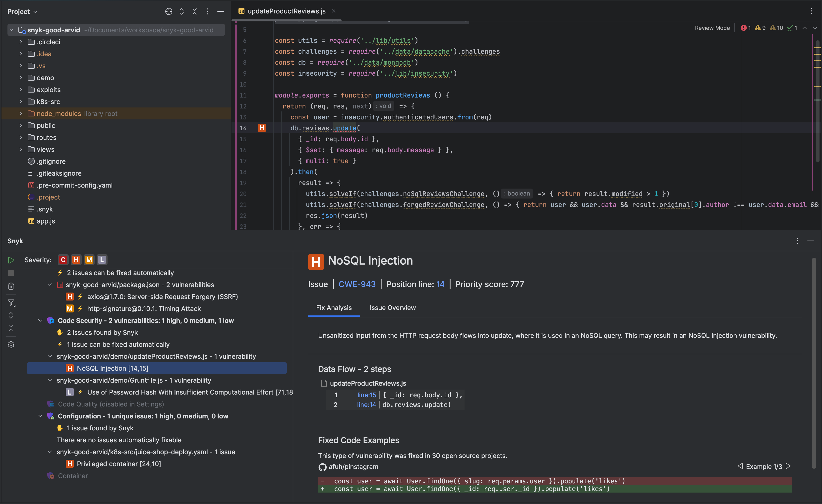Show next fixed code example arrow

click(788, 466)
